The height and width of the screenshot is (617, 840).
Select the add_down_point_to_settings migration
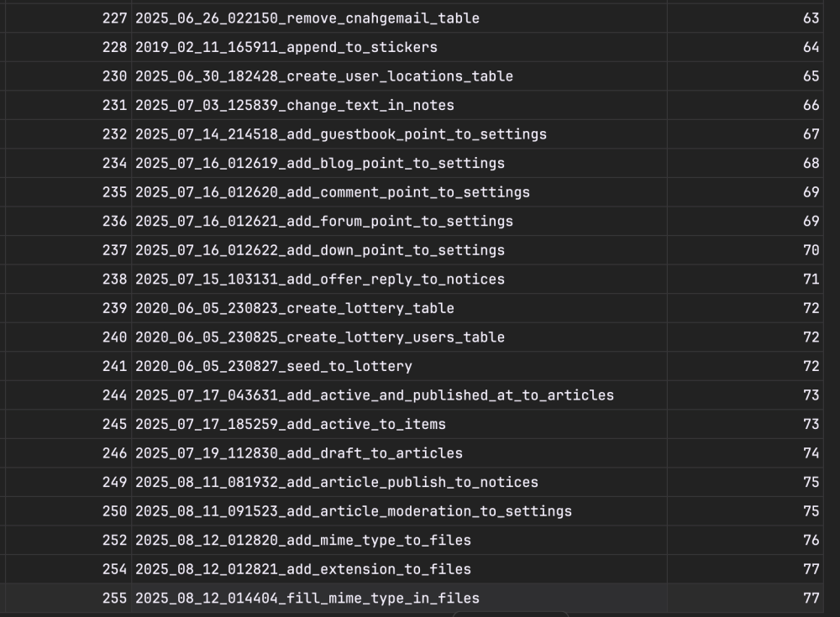click(x=320, y=250)
